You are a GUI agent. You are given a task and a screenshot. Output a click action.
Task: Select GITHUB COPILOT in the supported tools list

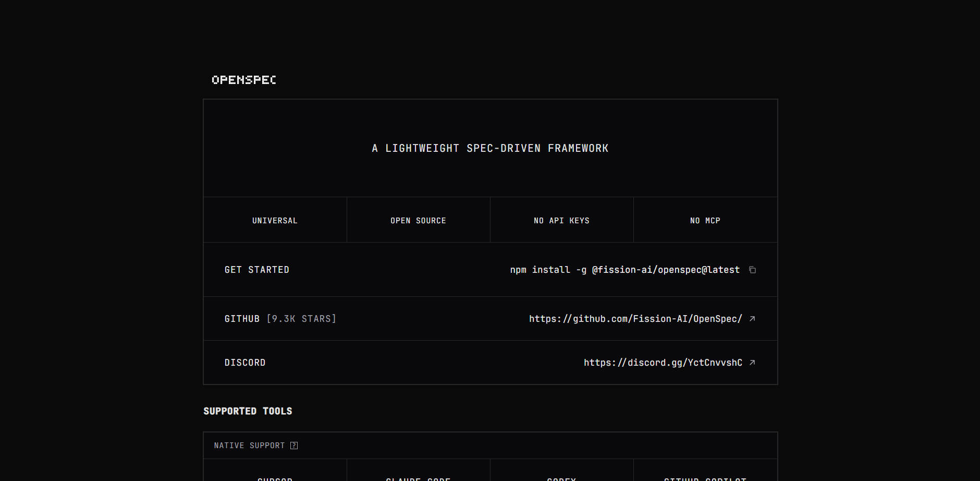click(x=705, y=477)
